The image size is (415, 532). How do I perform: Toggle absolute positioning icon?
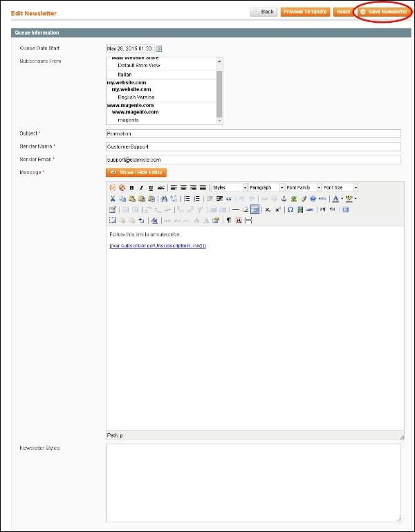pyautogui.click(x=142, y=220)
